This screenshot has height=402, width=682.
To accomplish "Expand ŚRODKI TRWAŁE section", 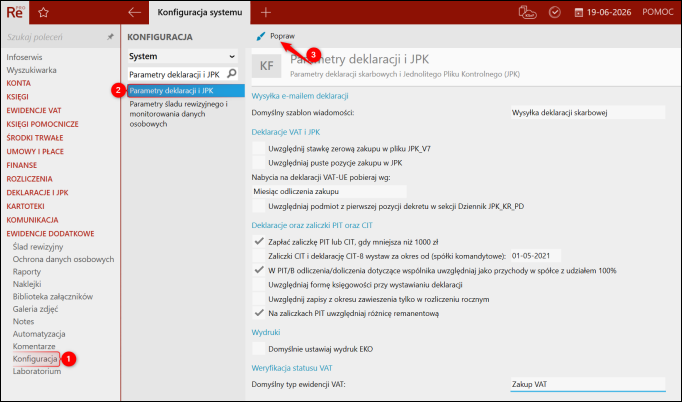I will point(35,138).
